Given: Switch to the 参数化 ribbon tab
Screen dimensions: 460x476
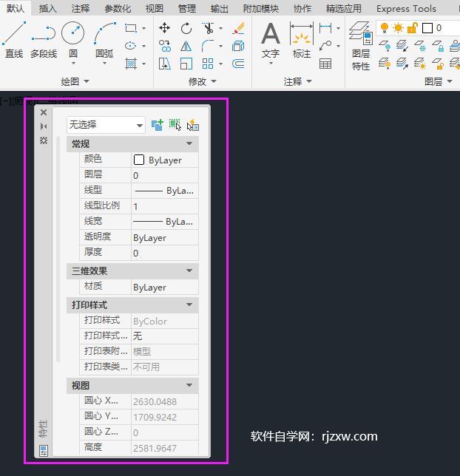Looking at the screenshot, I should (x=118, y=9).
